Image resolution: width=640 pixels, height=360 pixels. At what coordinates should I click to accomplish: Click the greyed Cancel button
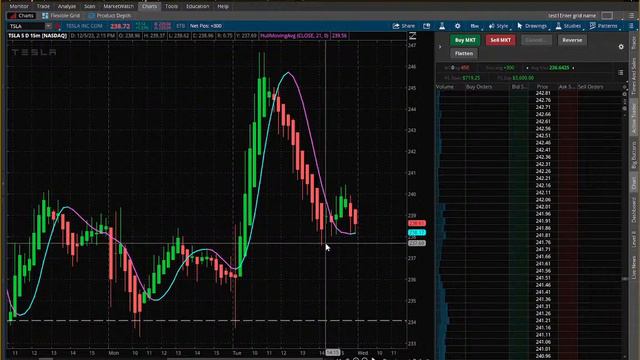click(x=536, y=40)
